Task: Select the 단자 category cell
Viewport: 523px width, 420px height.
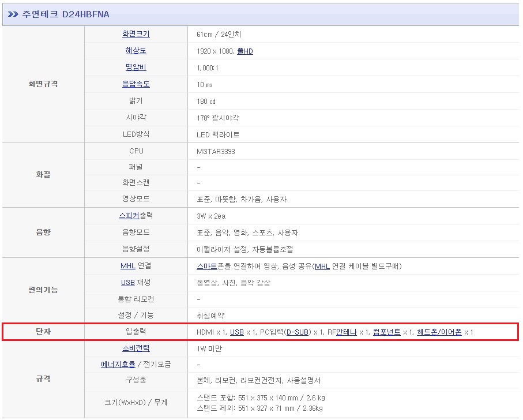Action: 43,332
